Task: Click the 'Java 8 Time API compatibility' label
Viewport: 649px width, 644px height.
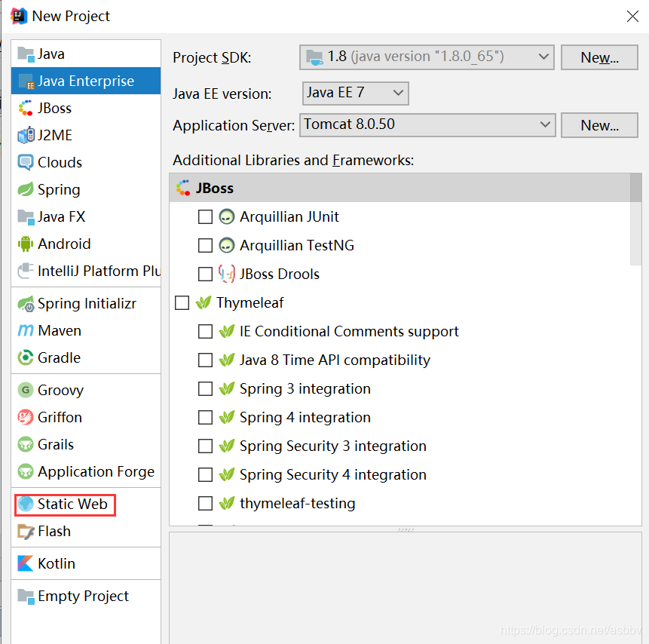Action: (x=335, y=360)
